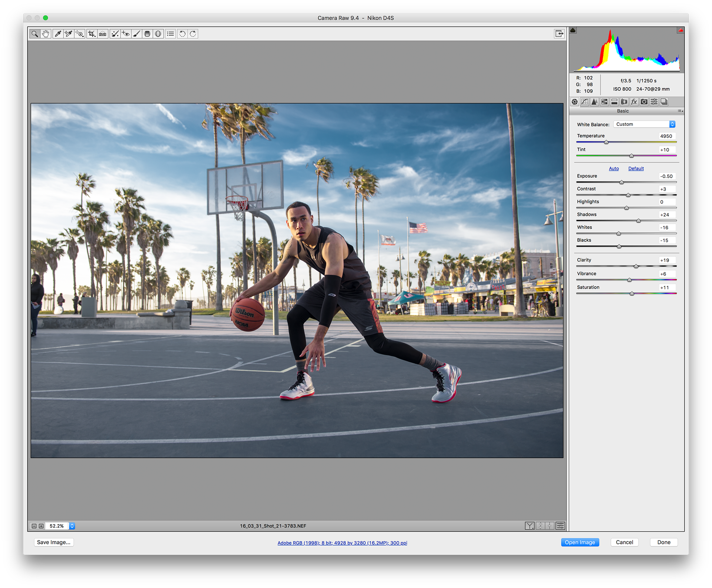
Task: Toggle highlight clipping warning in histogram
Action: (680, 30)
